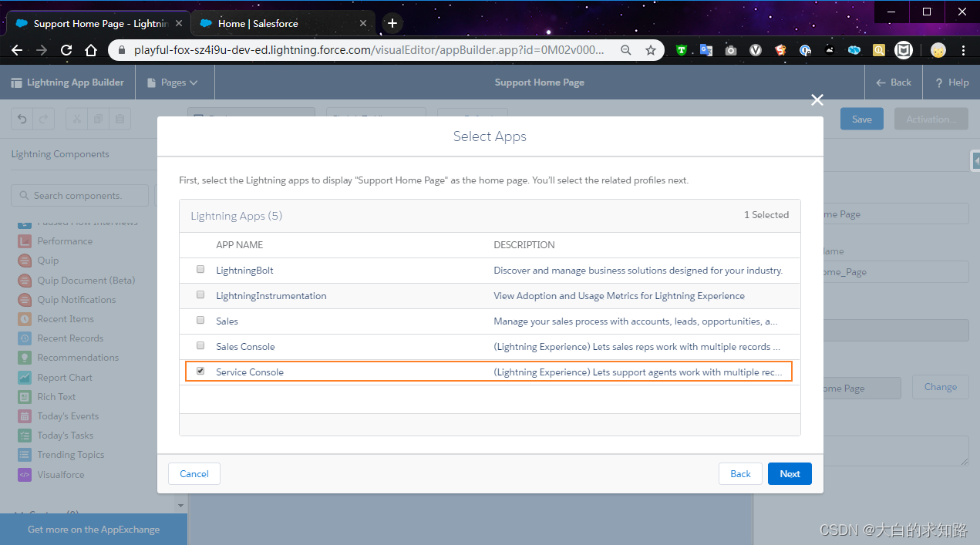This screenshot has height=545, width=980.
Task: Open the Chrome three-dot menu
Action: coord(964,50)
